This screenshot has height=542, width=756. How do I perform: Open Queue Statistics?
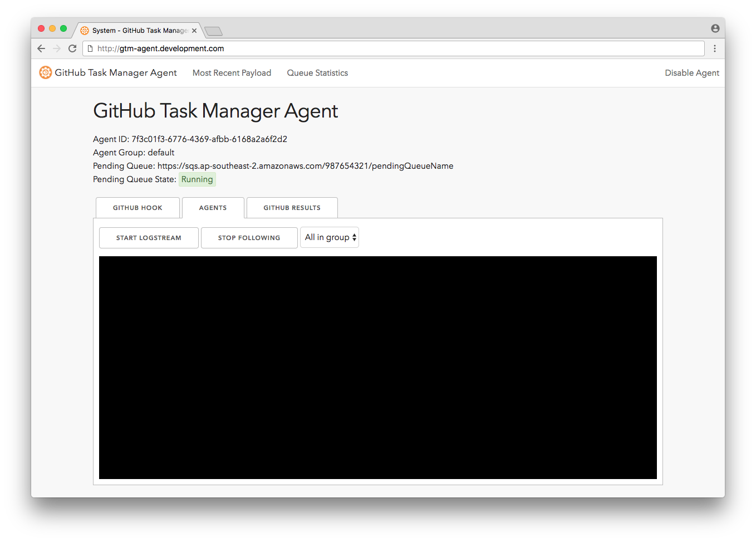point(317,72)
